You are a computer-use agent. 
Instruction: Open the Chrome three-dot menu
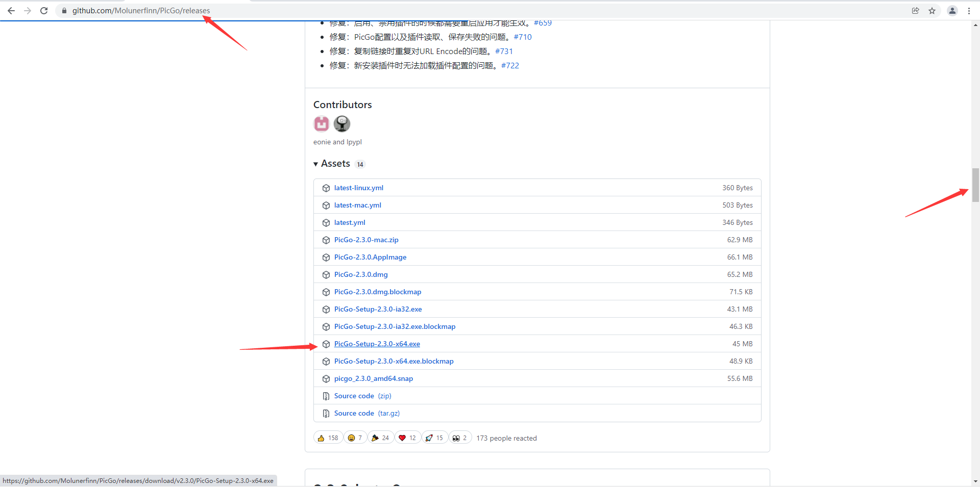[969, 11]
